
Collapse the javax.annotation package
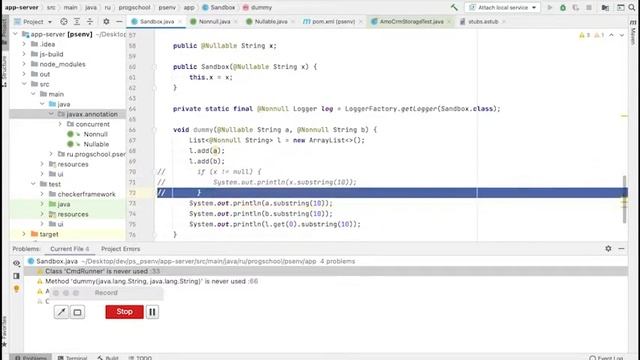point(51,114)
